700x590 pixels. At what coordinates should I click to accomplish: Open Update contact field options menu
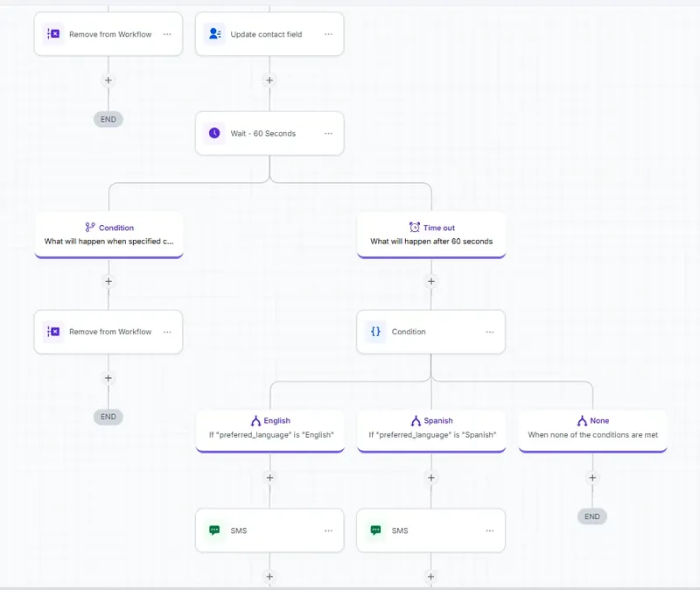(329, 34)
